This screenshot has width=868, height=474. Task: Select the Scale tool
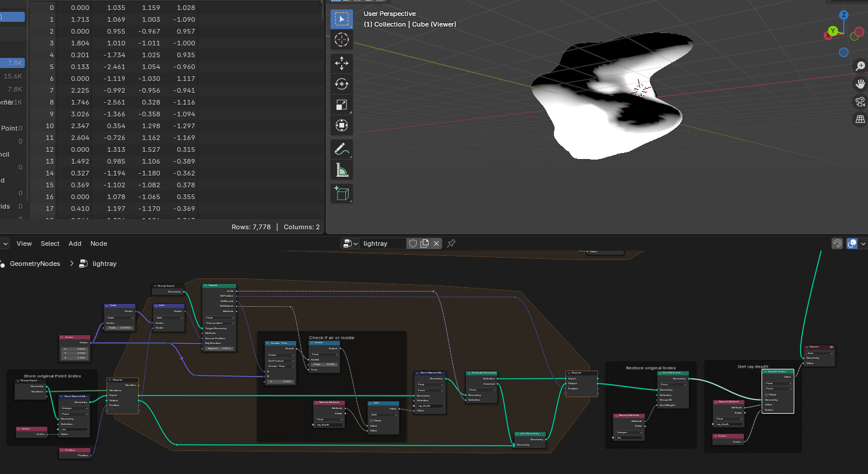pos(341,105)
